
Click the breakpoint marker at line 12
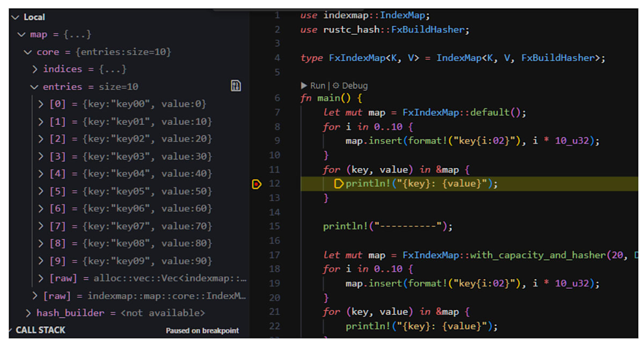(257, 184)
